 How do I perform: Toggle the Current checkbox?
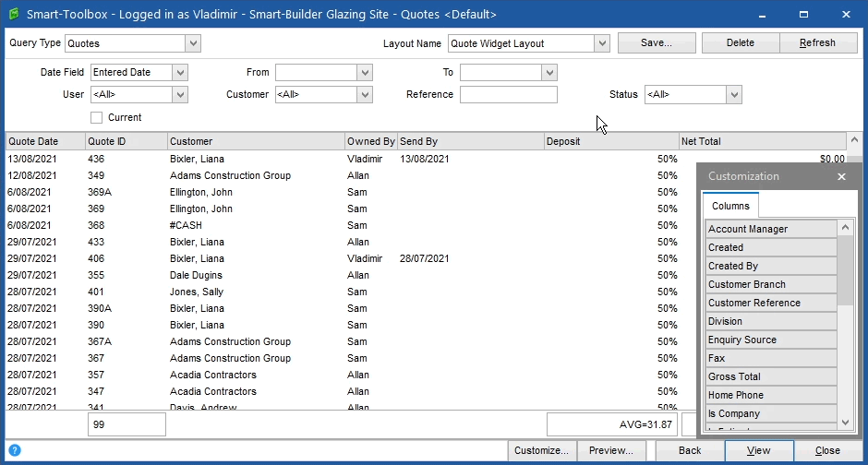[97, 117]
